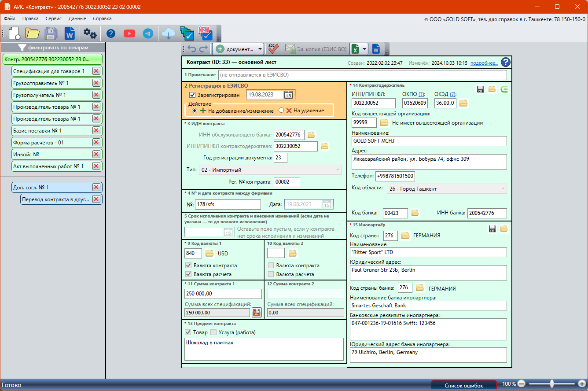This screenshot has width=588, height=391.
Task: Open help via blue question mark toolbar icon
Action: tap(111, 33)
